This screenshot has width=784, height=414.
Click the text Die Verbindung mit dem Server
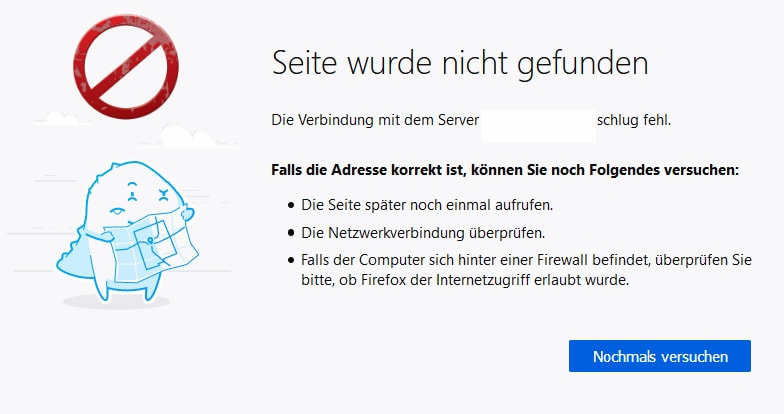coord(375,120)
